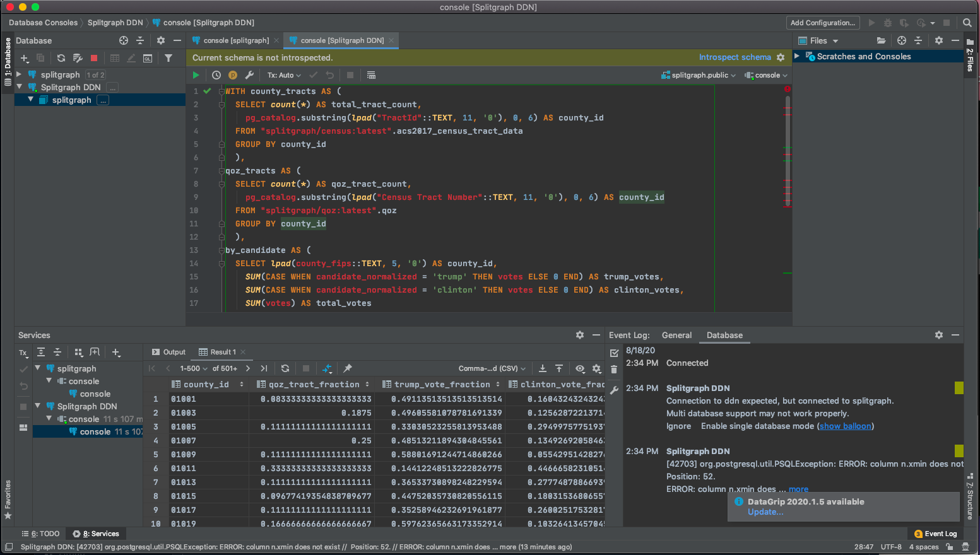Run the query with the green Execute arrow
Screen dimensions: 980x555
point(196,75)
